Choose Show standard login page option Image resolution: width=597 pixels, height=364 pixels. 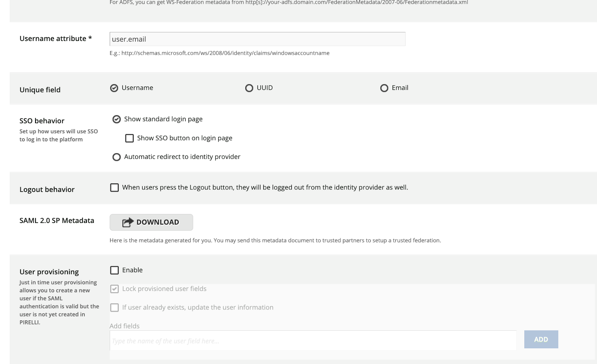coord(116,119)
